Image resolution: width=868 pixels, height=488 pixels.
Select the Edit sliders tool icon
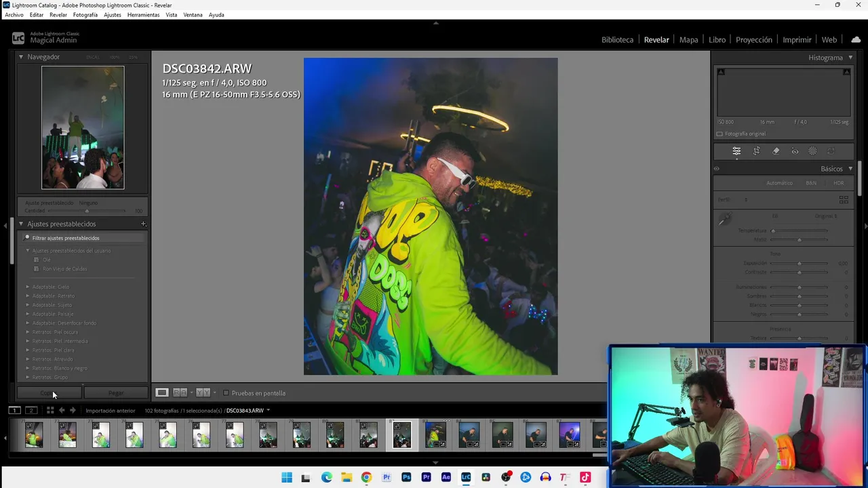click(736, 151)
